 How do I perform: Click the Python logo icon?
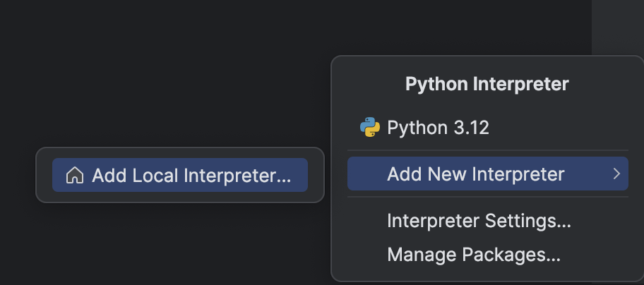click(x=369, y=127)
